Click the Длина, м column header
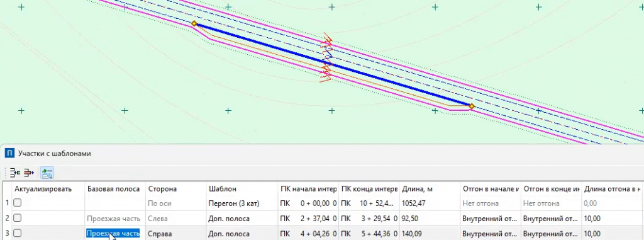 pyautogui.click(x=430, y=188)
